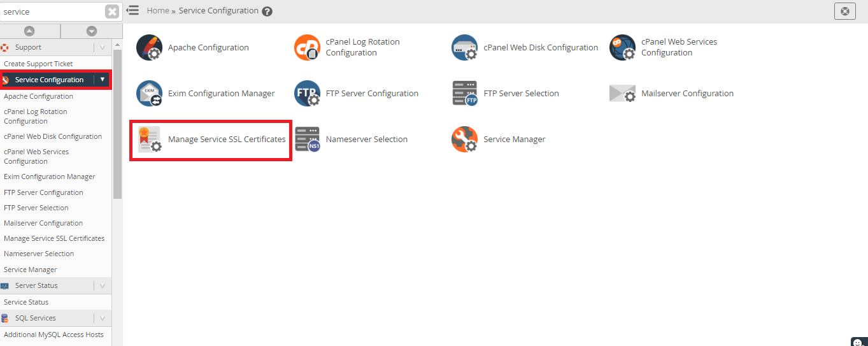The image size is (868, 346).
Task: Open Additional MySQL Access Hosts link
Action: 53,335
